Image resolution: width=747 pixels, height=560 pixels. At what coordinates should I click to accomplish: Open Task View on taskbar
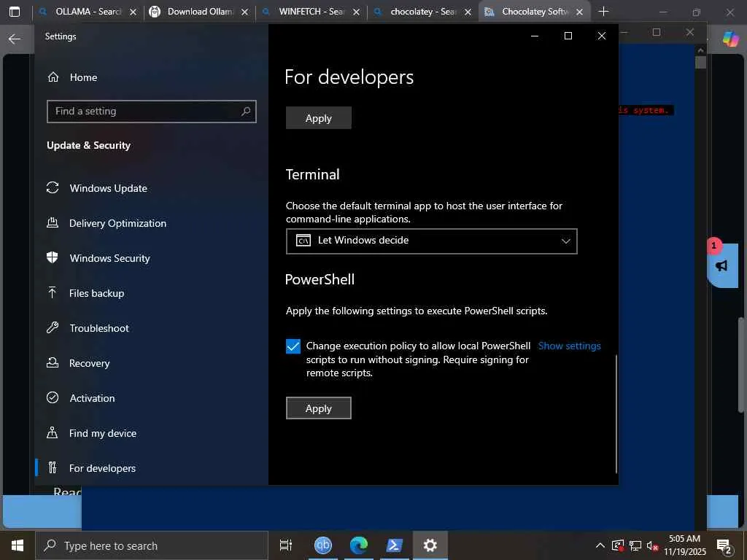pyautogui.click(x=286, y=545)
